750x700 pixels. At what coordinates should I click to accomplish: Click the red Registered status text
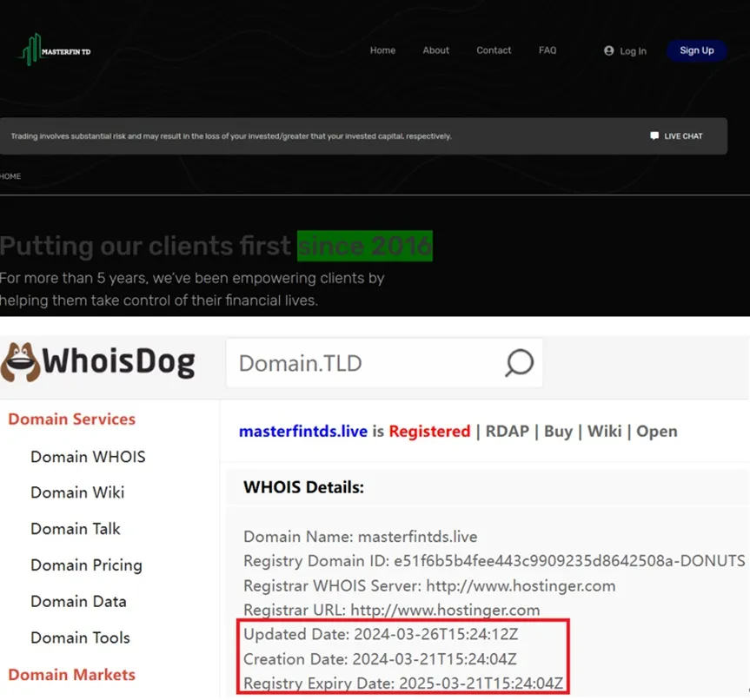pyautogui.click(x=429, y=432)
